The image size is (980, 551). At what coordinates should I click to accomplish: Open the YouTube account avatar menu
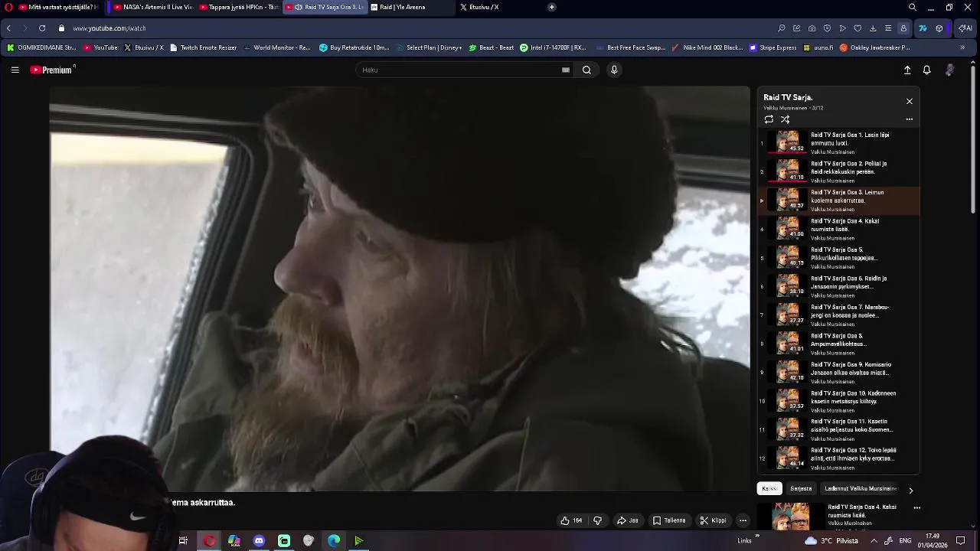click(949, 70)
